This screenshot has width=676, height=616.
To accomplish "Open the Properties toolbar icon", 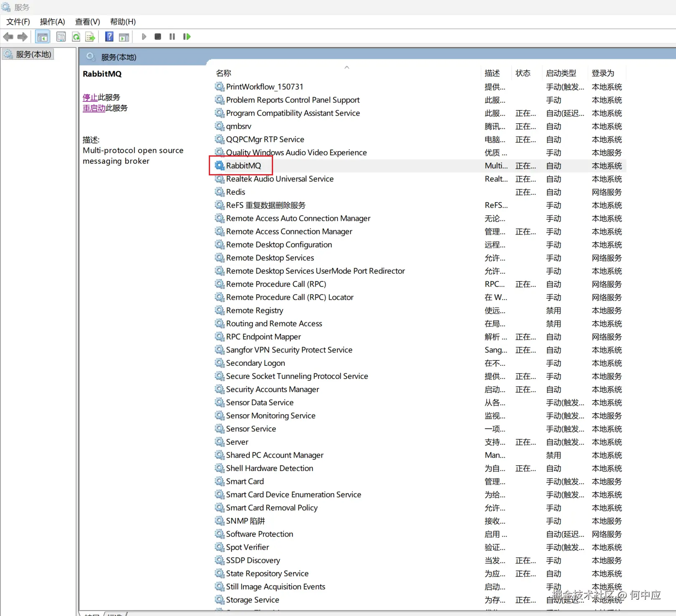I will [61, 37].
